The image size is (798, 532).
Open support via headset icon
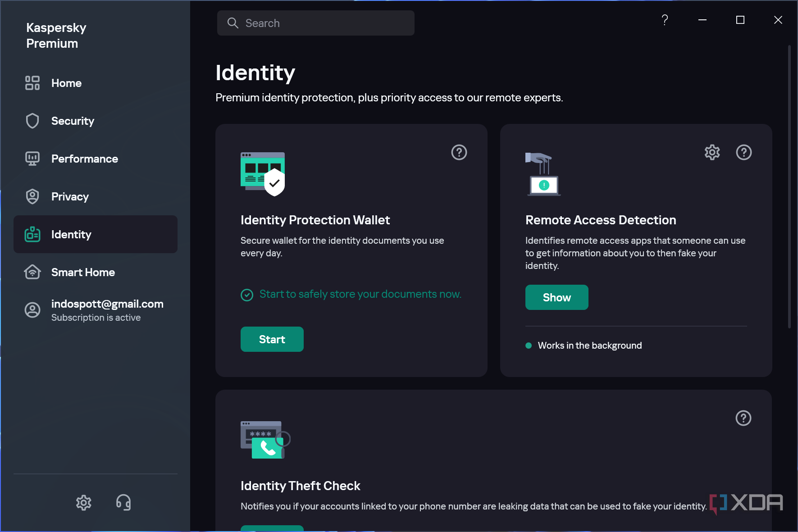123,502
